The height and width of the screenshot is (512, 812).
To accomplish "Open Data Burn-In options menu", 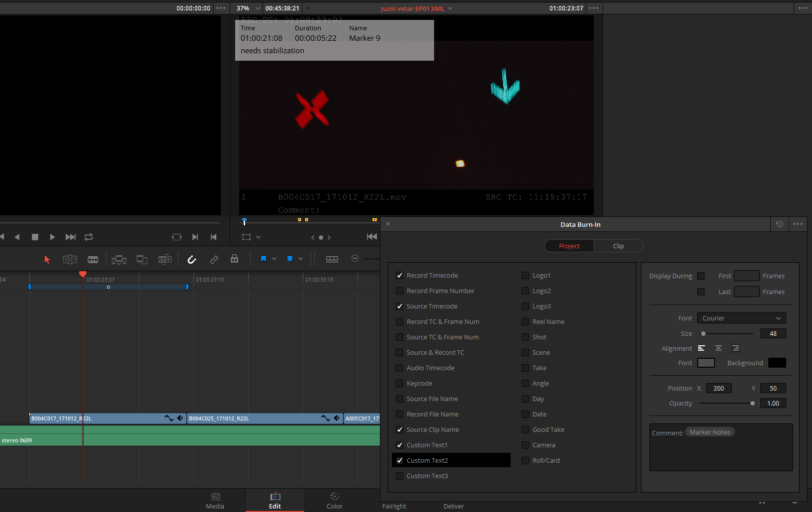I will pyautogui.click(x=798, y=224).
